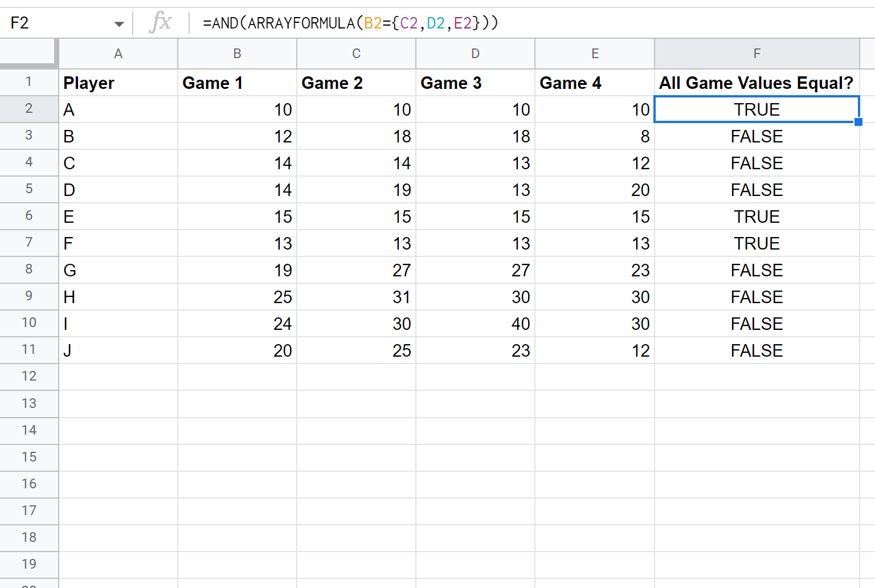Select row 1 header
Image resolution: width=875 pixels, height=588 pixels.
[x=29, y=82]
